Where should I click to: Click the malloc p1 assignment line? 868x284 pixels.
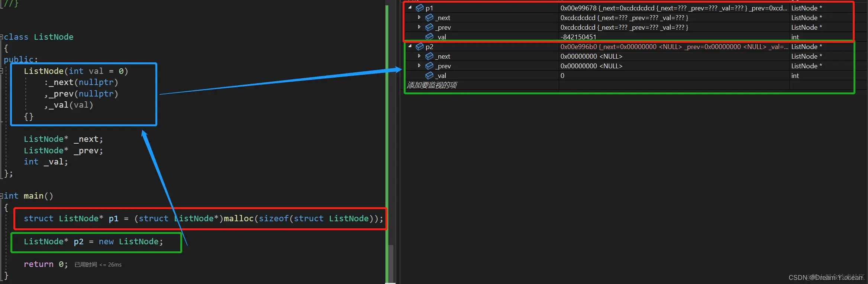pos(203,218)
